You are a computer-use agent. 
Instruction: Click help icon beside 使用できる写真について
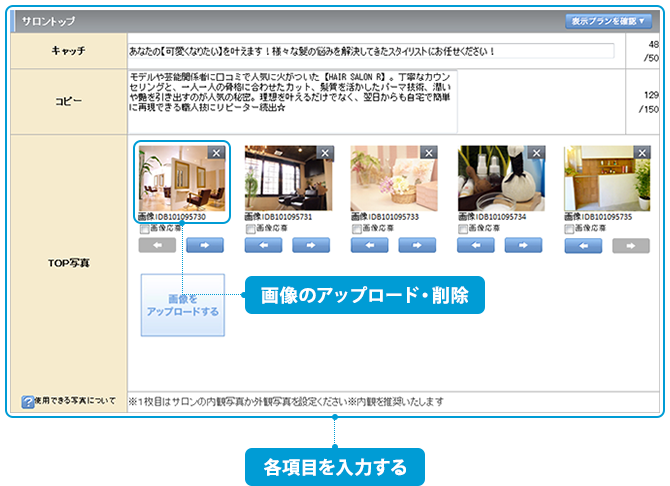click(x=29, y=402)
